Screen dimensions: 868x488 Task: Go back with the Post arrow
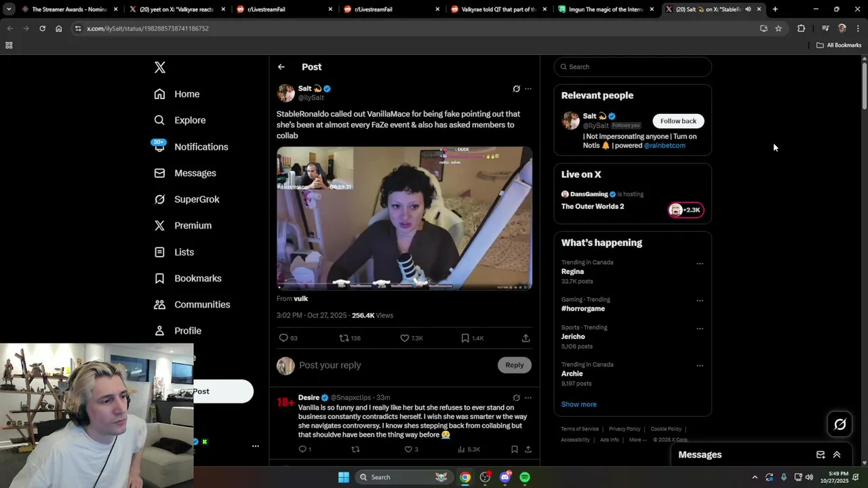281,67
